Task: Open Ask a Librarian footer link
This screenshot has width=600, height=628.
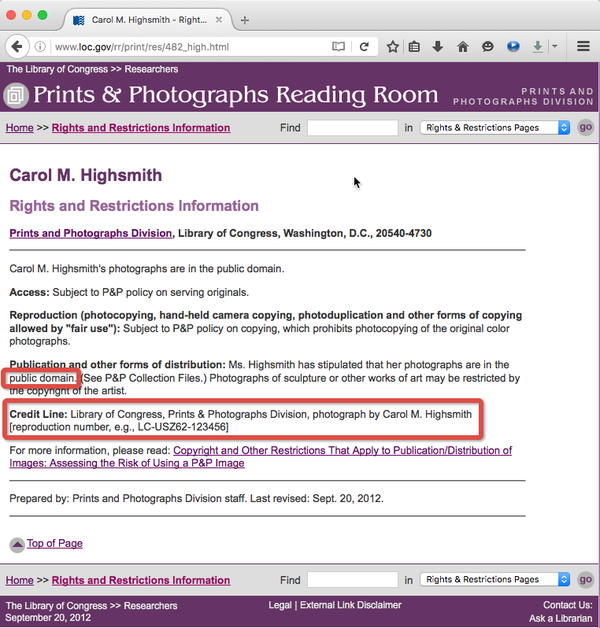Action: [x=560, y=618]
